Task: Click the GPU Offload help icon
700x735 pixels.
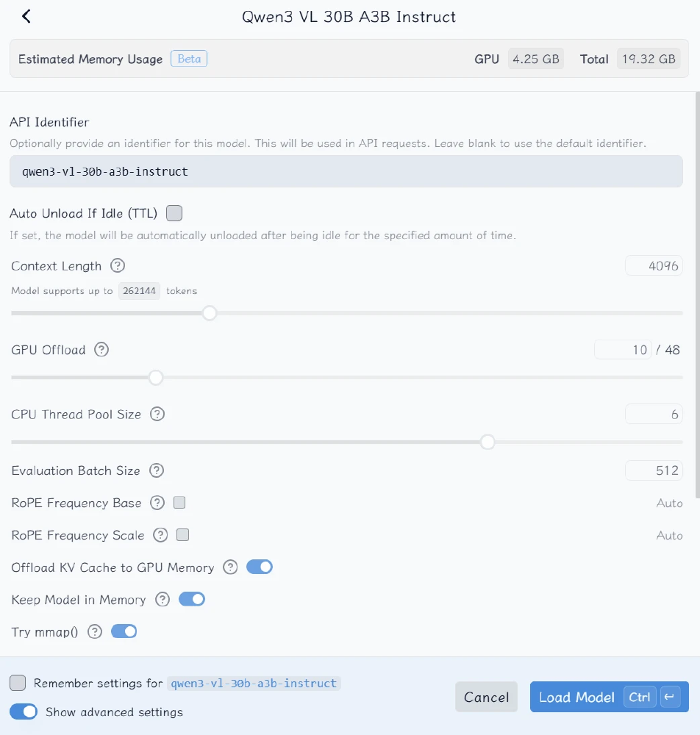Action: [102, 350]
